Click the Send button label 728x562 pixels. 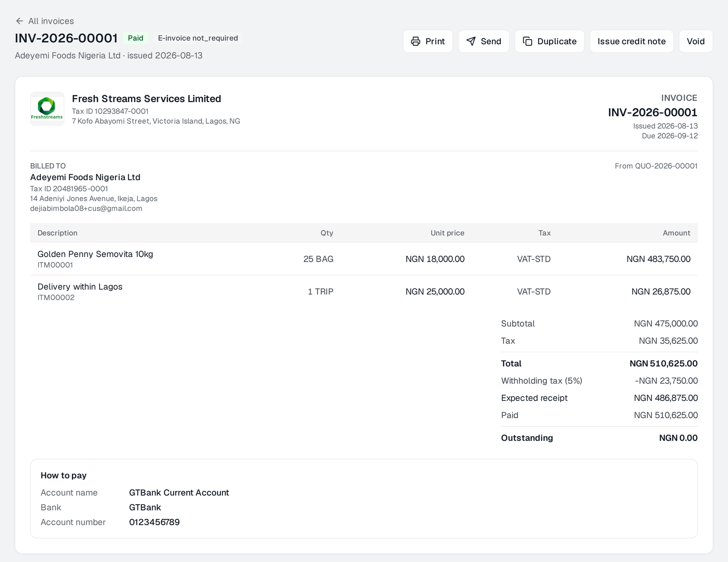pyautogui.click(x=491, y=41)
